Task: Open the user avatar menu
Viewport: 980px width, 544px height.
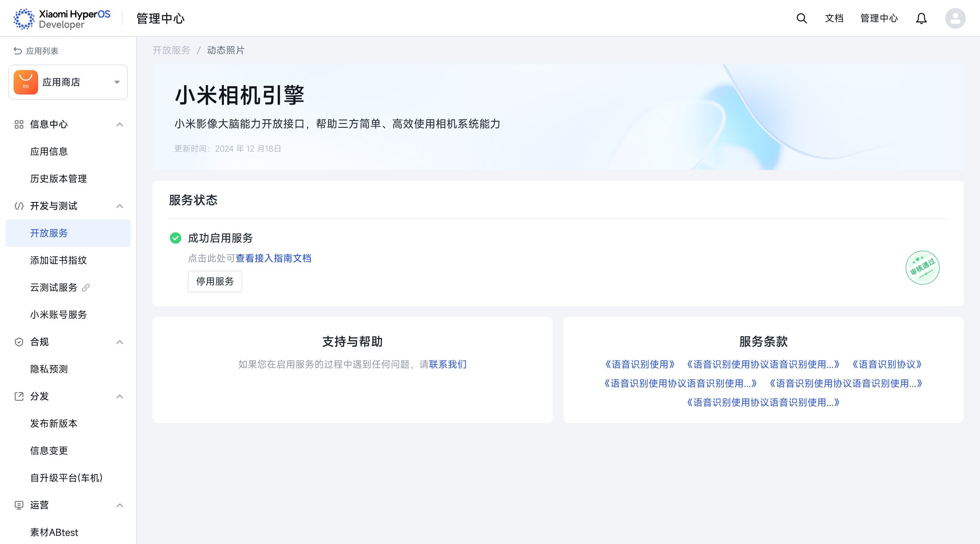Action: pos(955,18)
